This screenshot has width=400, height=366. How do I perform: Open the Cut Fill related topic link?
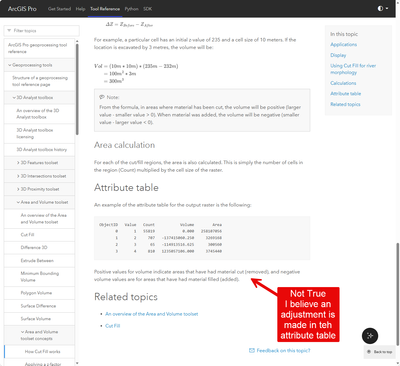pos(113,326)
